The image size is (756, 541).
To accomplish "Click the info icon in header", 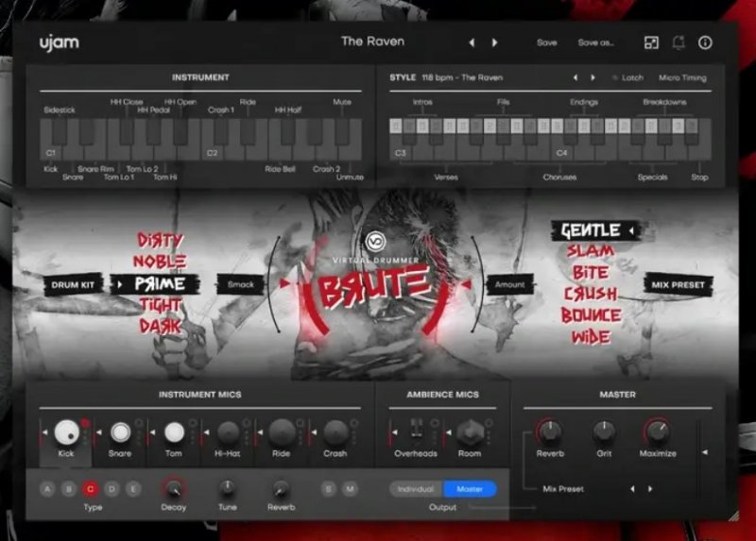I will pyautogui.click(x=705, y=42).
